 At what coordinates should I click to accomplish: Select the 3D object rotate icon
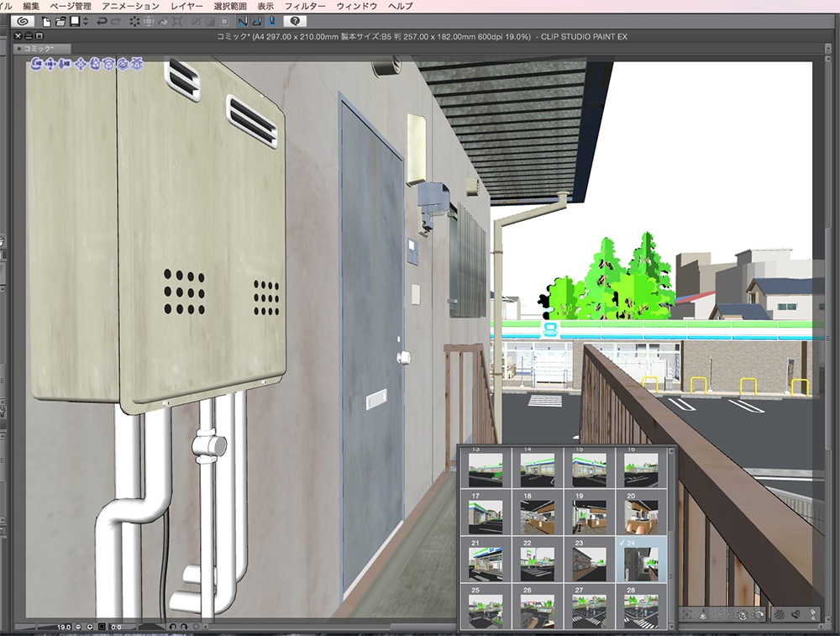tap(95, 65)
